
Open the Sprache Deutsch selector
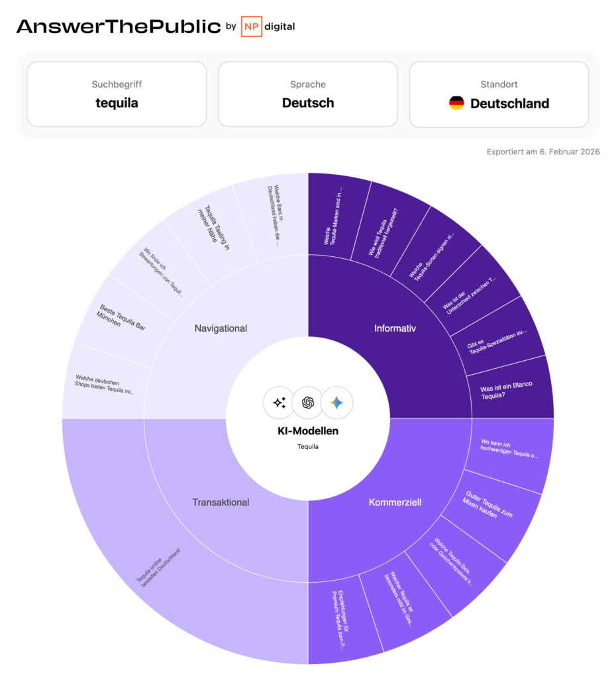[308, 94]
